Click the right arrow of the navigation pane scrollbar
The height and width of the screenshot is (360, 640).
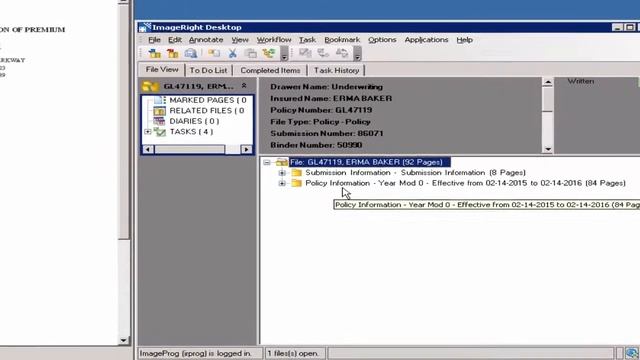point(246,149)
